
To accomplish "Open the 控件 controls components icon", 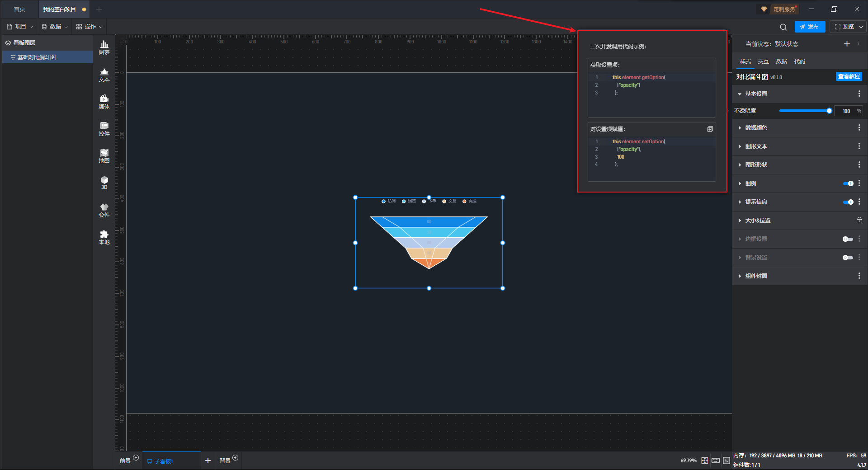I will pyautogui.click(x=104, y=129).
